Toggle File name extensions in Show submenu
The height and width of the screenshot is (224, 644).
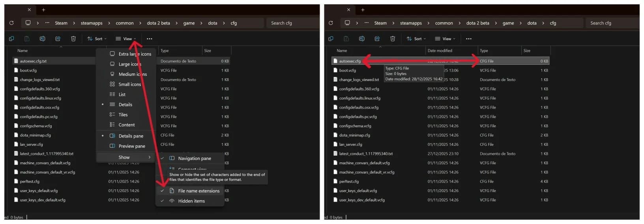click(x=198, y=191)
